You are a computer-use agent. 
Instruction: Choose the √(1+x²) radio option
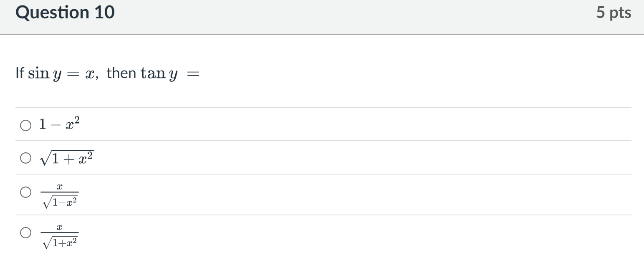click(x=25, y=158)
